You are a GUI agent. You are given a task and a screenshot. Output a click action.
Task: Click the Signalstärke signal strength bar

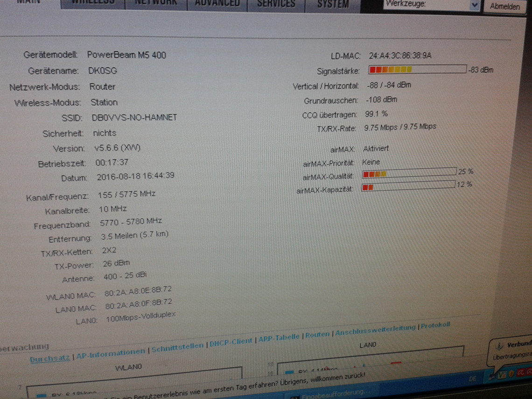(417, 69)
